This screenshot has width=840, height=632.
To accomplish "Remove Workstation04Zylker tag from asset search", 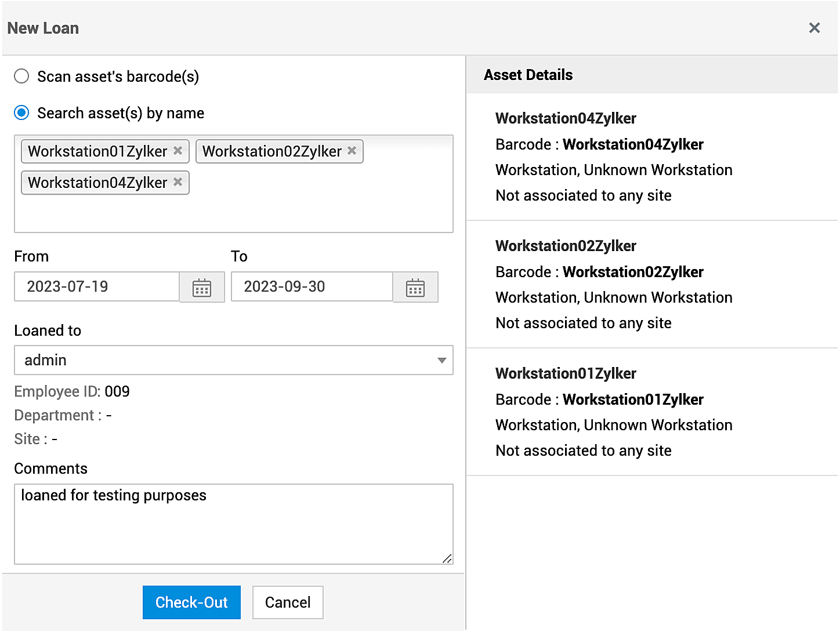I will click(178, 182).
